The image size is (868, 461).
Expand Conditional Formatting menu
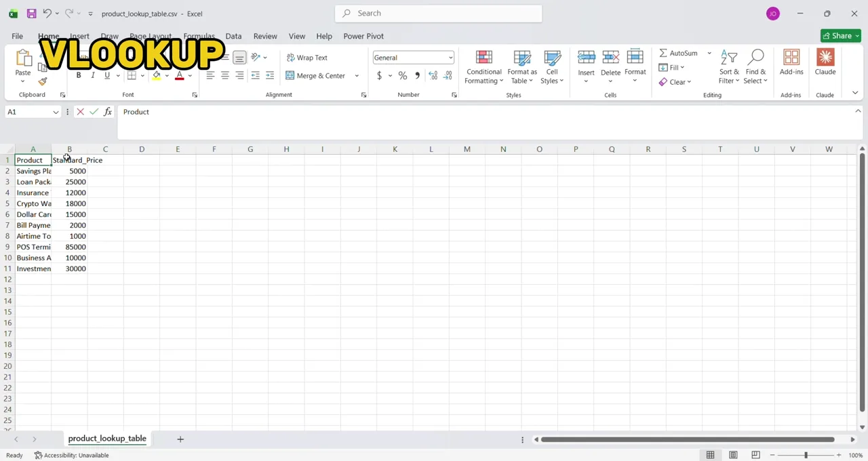484,67
